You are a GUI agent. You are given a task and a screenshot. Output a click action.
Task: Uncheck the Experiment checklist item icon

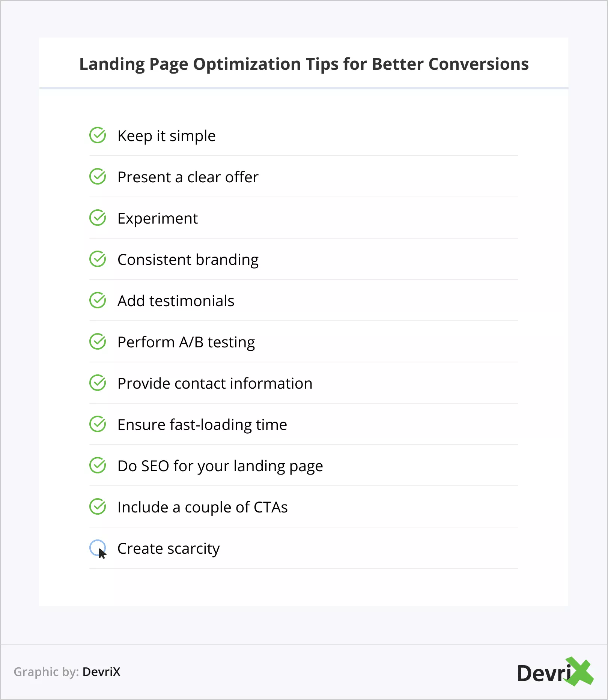coord(98,218)
